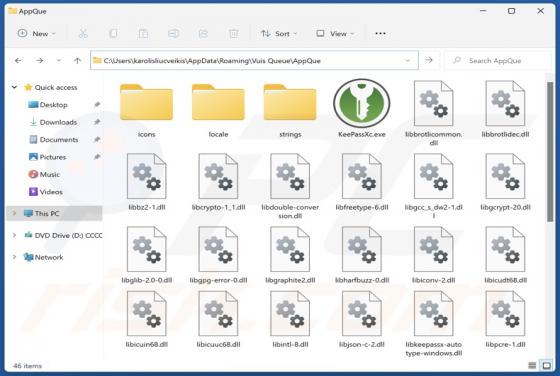Click the "46 items" status text
The width and height of the screenshot is (560, 376).
coord(27,366)
